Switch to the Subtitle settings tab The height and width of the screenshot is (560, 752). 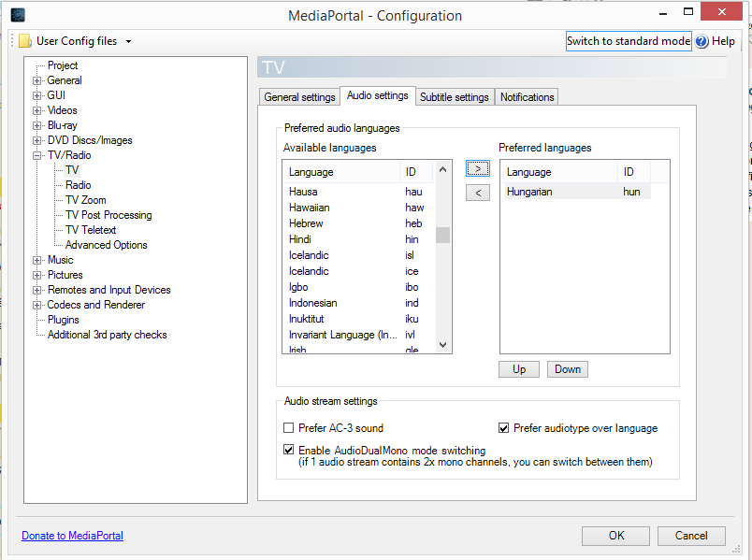(455, 97)
